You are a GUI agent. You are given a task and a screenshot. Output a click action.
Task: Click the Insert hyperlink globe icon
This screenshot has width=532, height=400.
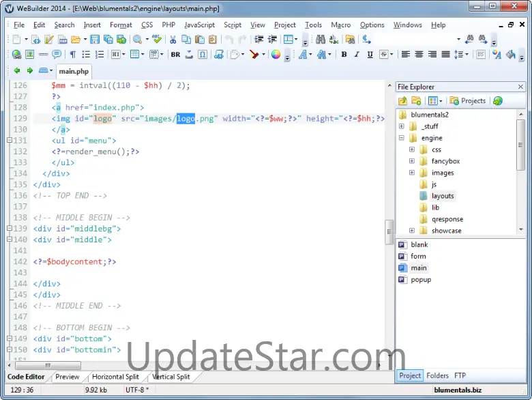(x=16, y=55)
